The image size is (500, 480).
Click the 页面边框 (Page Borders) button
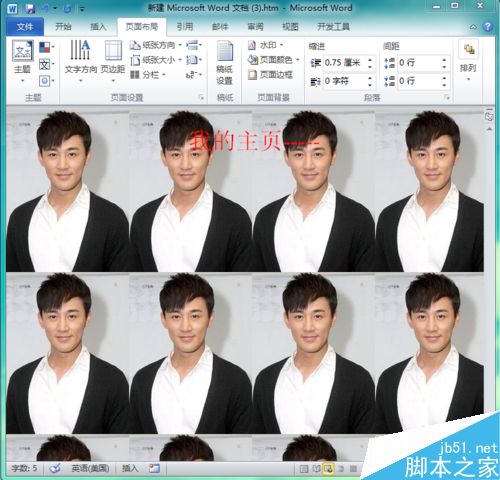(x=270, y=75)
